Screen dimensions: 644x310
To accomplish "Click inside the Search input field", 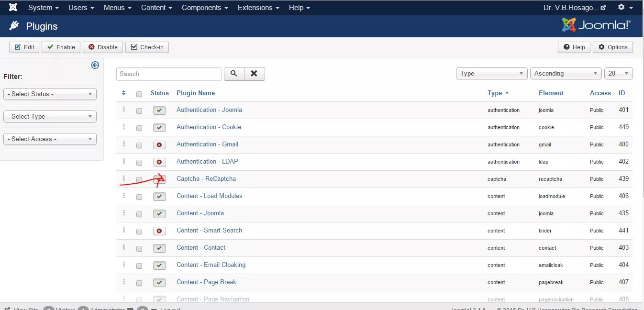I will click(x=168, y=74).
